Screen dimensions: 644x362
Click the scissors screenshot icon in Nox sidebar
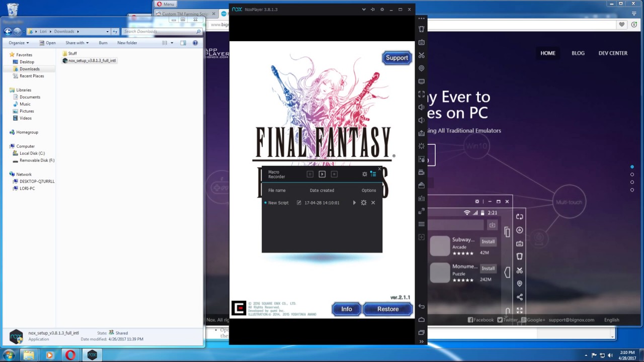(x=422, y=55)
